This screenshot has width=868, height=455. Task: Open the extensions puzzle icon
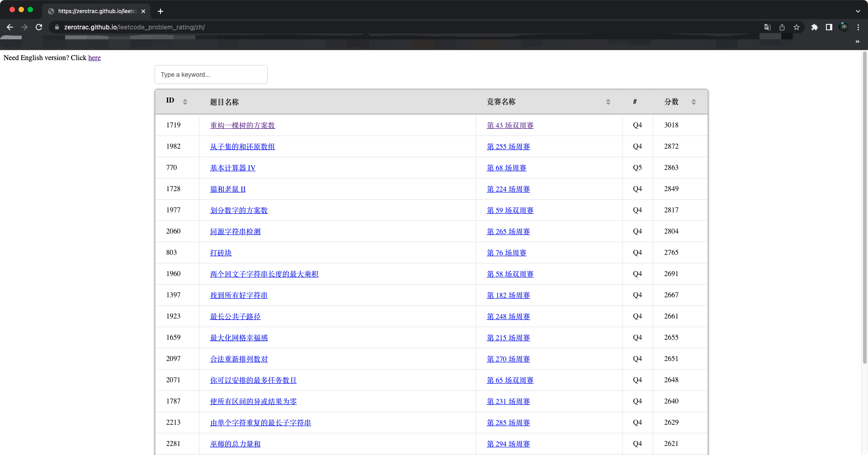[815, 27]
